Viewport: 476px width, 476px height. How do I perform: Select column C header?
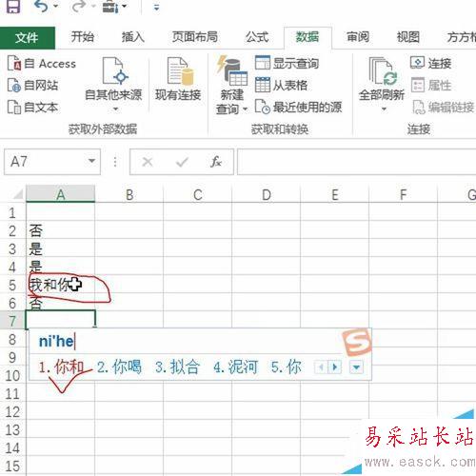point(198,194)
